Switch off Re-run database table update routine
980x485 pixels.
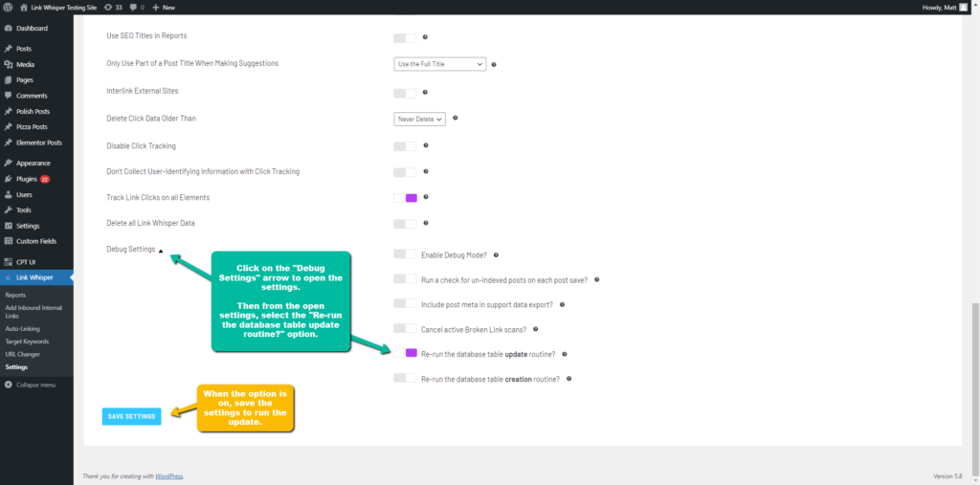point(405,353)
